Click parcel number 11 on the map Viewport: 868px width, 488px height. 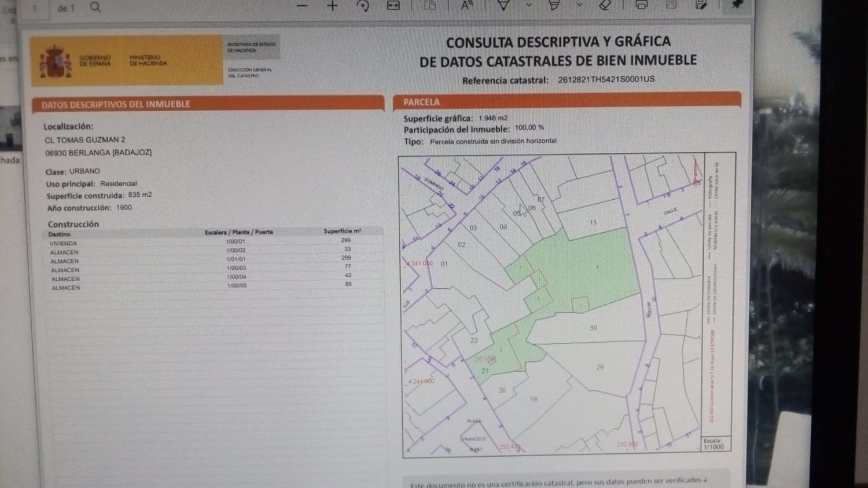593,222
